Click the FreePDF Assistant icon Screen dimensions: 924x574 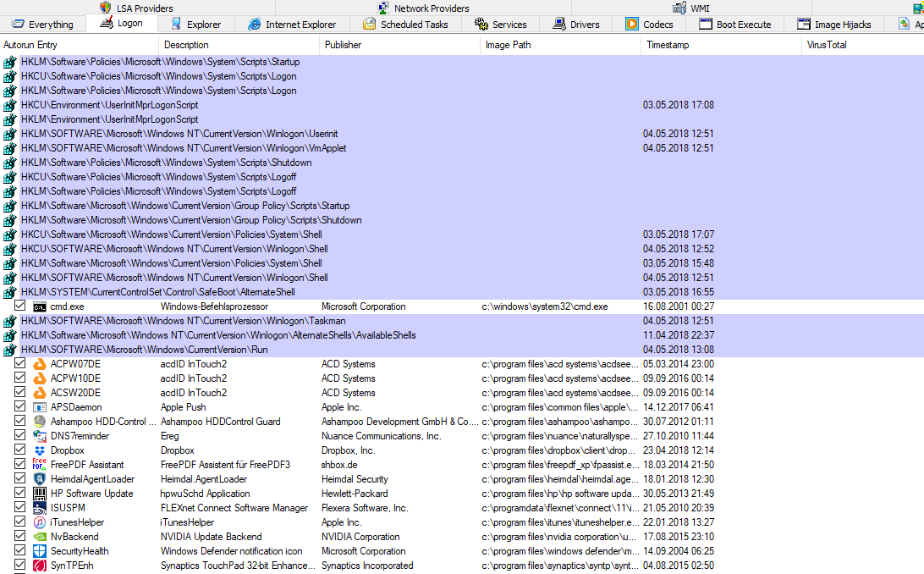point(40,465)
